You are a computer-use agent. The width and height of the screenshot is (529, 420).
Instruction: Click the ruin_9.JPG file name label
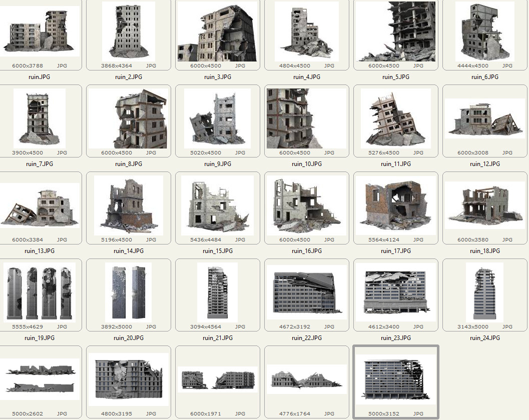click(x=218, y=164)
